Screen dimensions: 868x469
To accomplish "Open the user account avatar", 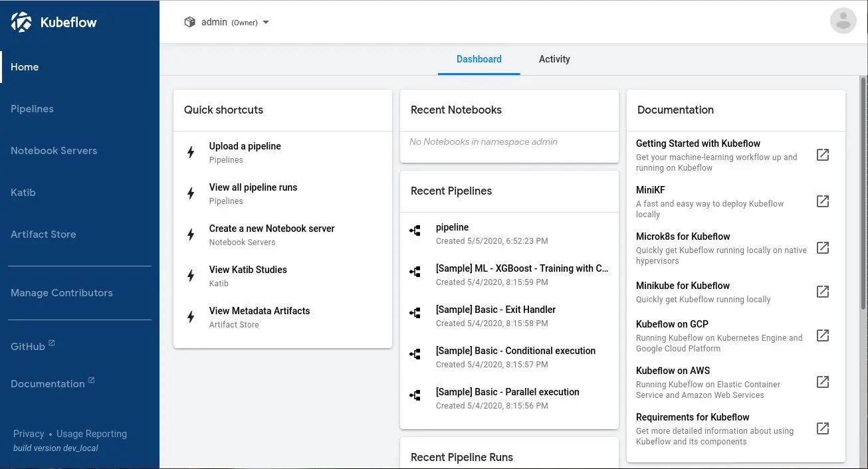I will tap(843, 21).
